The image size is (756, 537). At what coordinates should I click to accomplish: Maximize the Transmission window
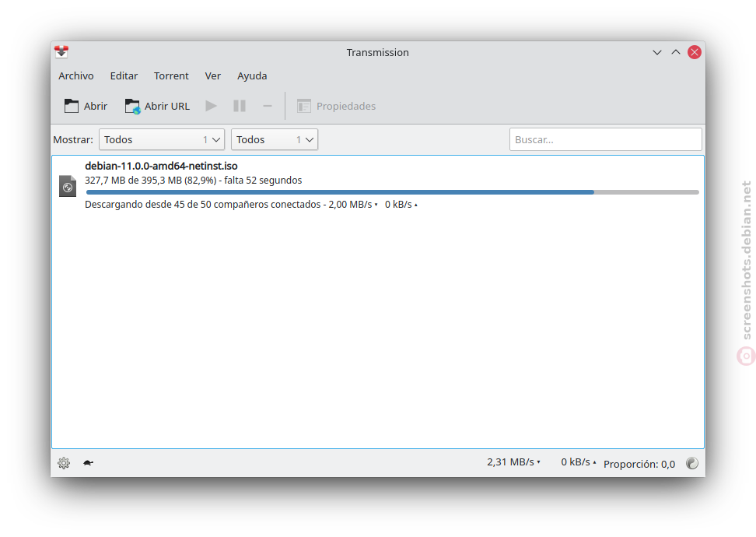(x=676, y=52)
